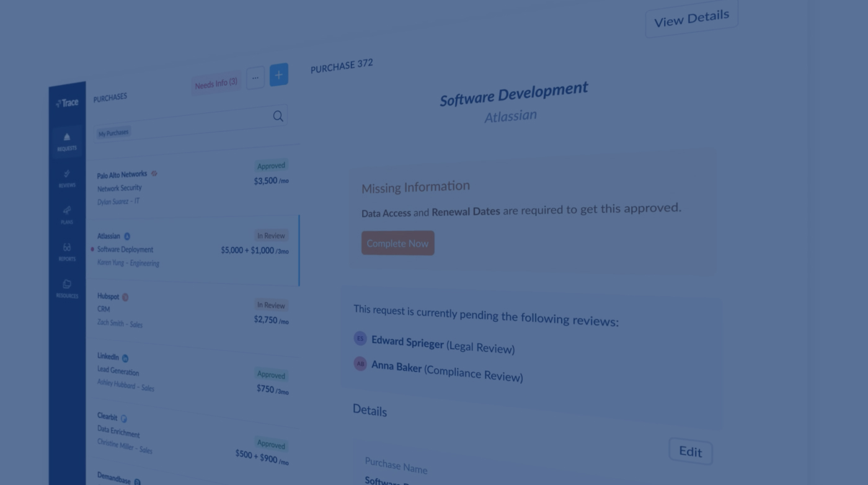
Task: Click the Trace logo
Action: tap(67, 103)
